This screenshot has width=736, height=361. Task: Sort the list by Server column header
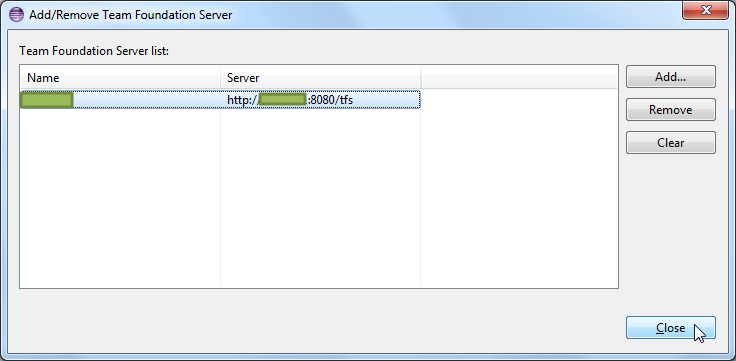coord(321,77)
